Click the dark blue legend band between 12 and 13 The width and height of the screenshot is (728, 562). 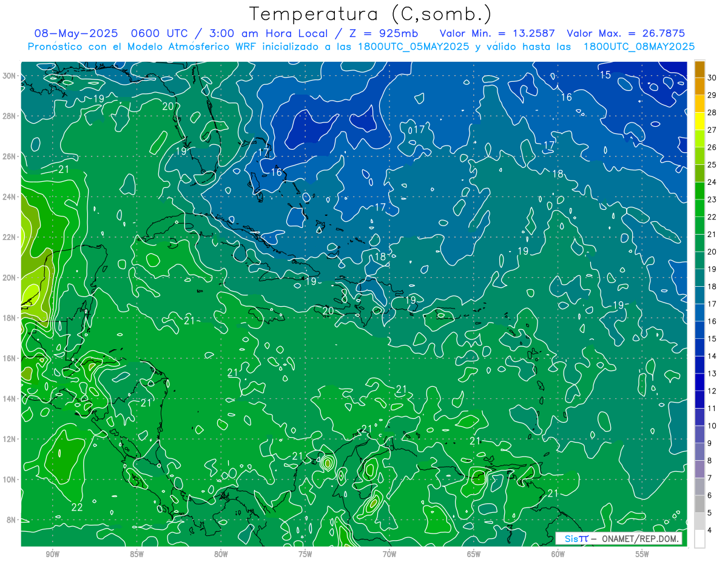(x=700, y=383)
